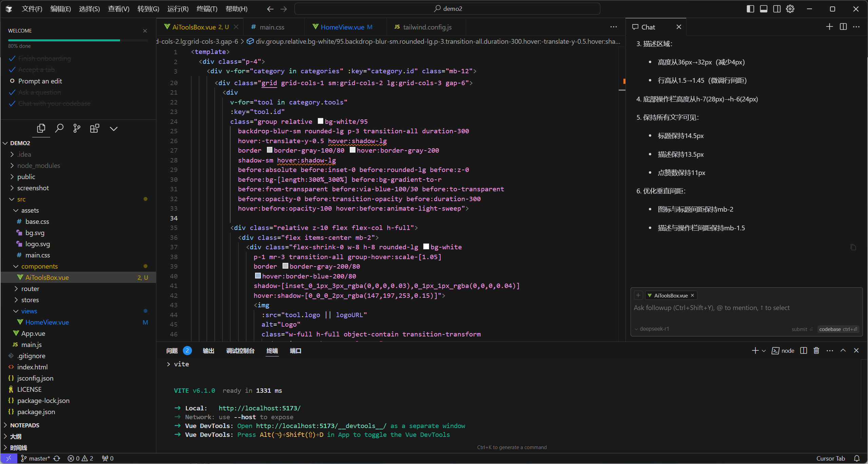Open the 运行(R) menu

pos(178,9)
